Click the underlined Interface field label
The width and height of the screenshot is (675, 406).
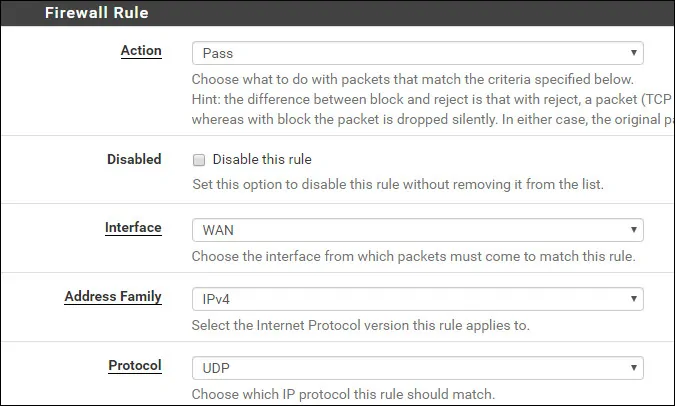(133, 228)
